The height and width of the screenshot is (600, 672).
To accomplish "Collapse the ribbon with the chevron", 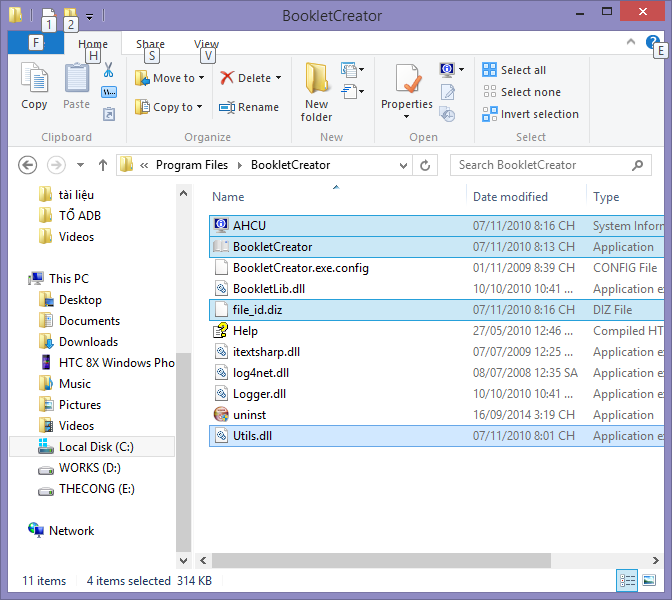I will [630, 42].
